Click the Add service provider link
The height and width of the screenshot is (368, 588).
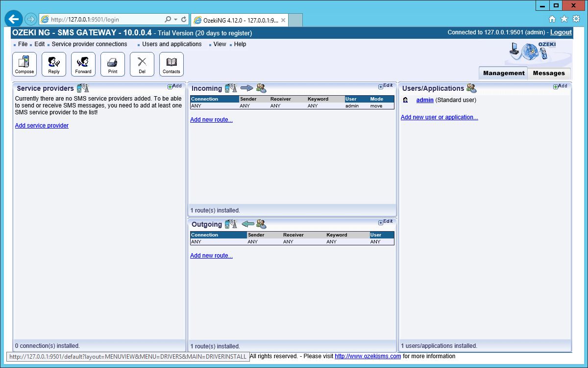coord(42,126)
